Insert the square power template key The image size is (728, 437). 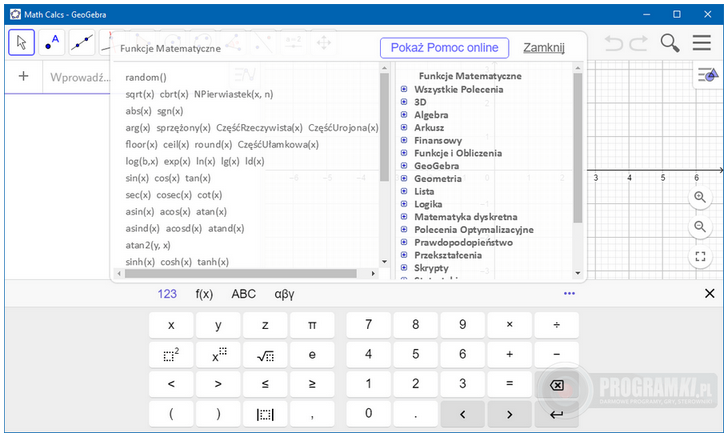tap(171, 355)
